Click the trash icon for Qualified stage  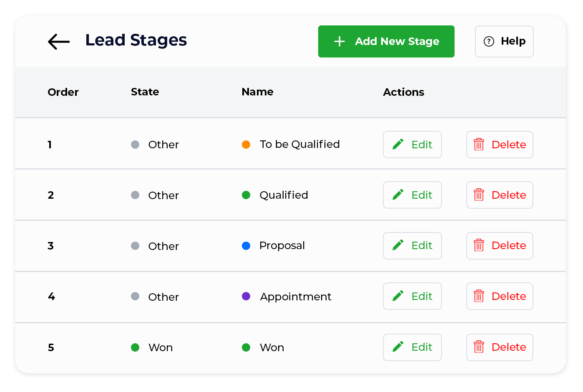pos(479,195)
